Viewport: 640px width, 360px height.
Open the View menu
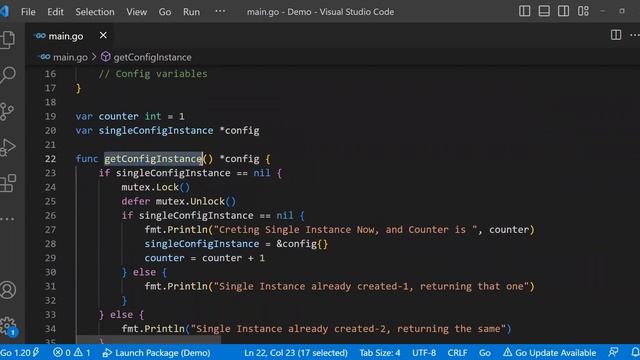point(136,12)
